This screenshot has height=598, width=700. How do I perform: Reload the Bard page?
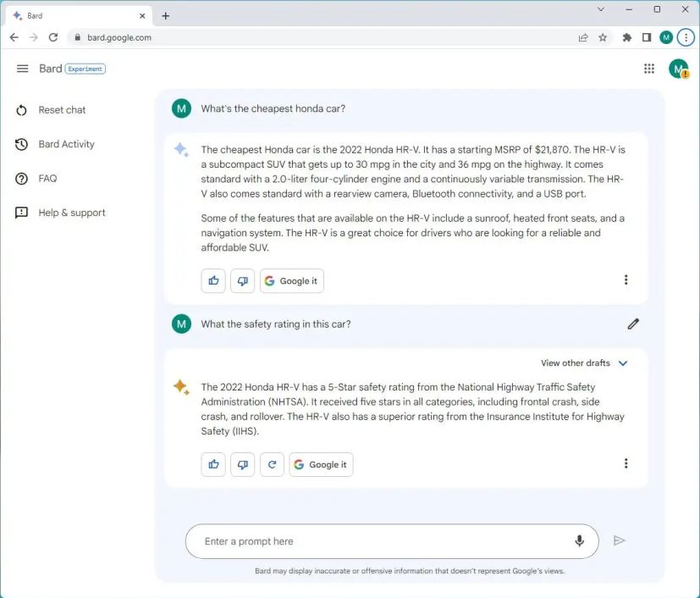[53, 37]
